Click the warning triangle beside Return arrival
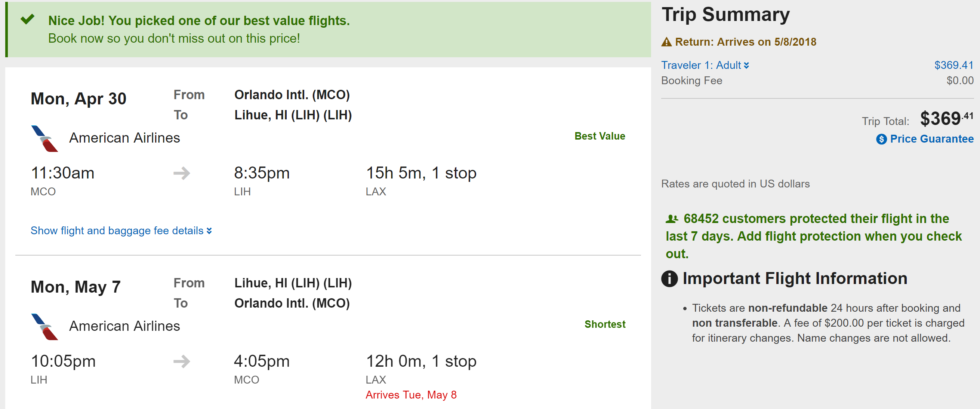 pyautogui.click(x=666, y=42)
